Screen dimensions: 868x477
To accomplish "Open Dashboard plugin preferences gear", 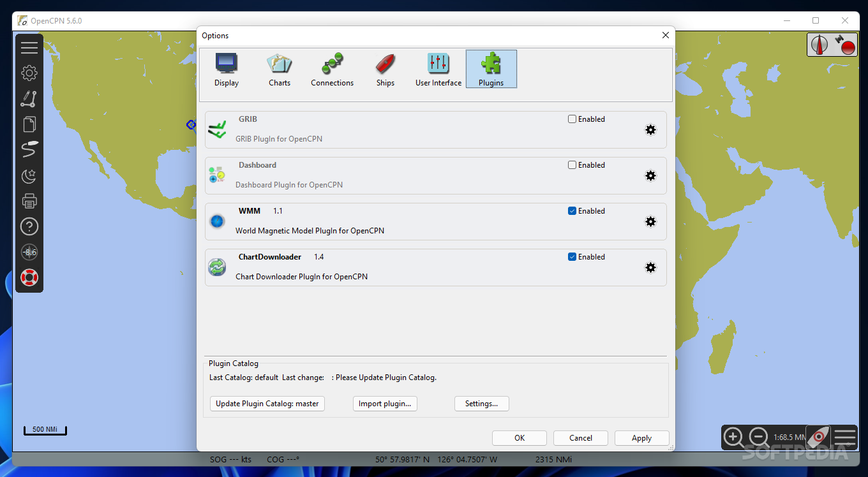I will coord(650,176).
